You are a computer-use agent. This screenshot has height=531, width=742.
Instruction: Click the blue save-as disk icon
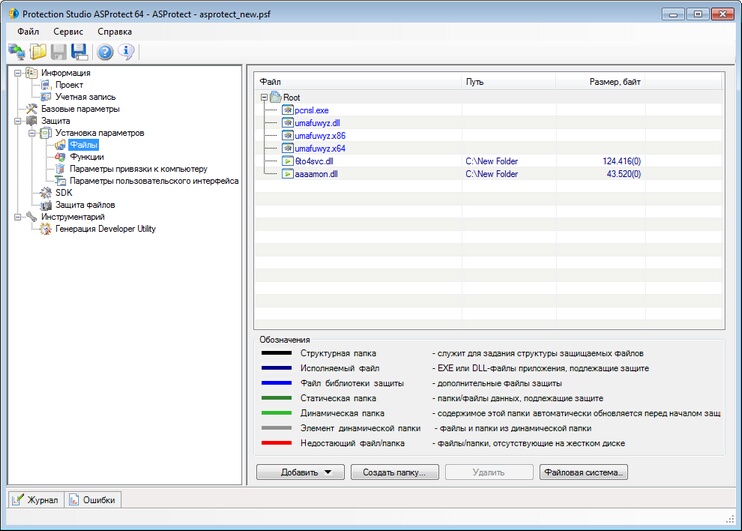coord(79,51)
